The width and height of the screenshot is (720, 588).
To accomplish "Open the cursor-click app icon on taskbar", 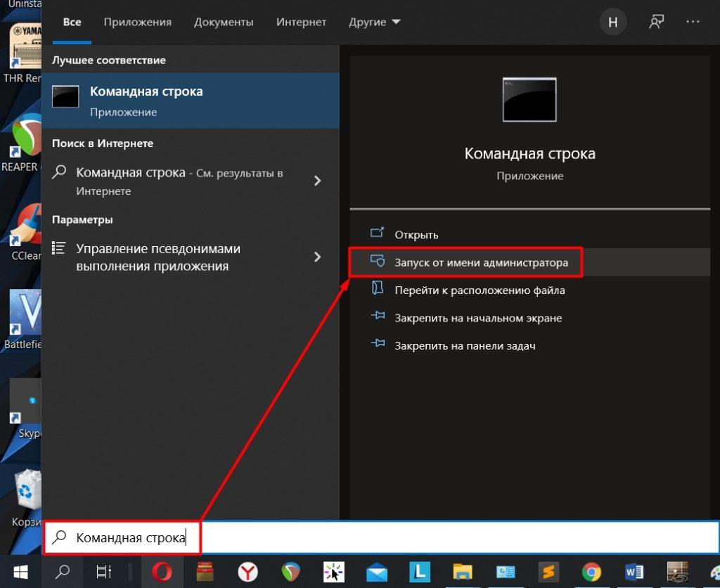I will click(x=334, y=572).
